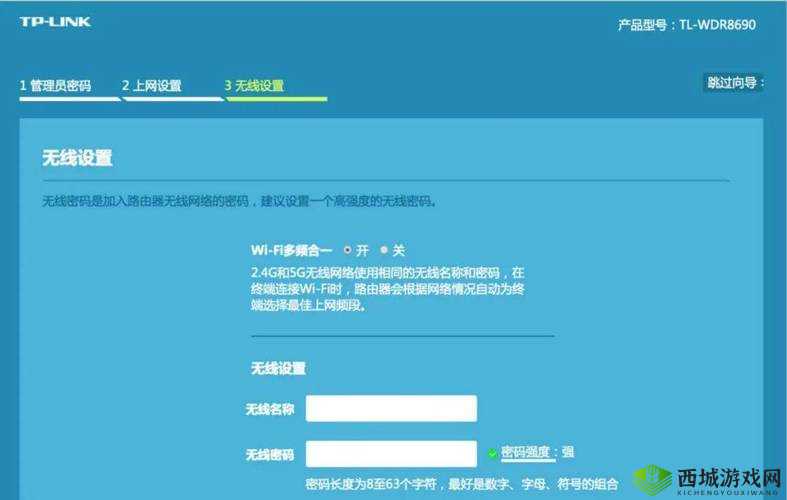Click the 跳过向导 button

click(x=734, y=83)
